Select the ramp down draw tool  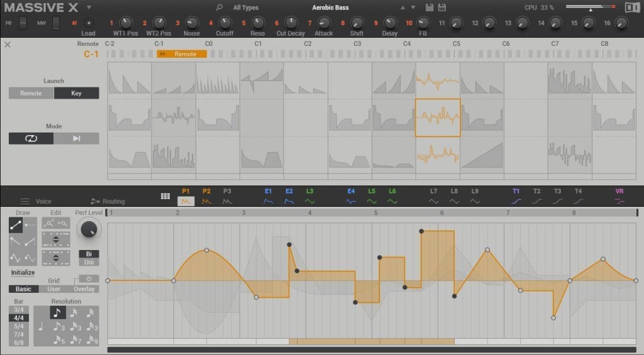(x=16, y=241)
